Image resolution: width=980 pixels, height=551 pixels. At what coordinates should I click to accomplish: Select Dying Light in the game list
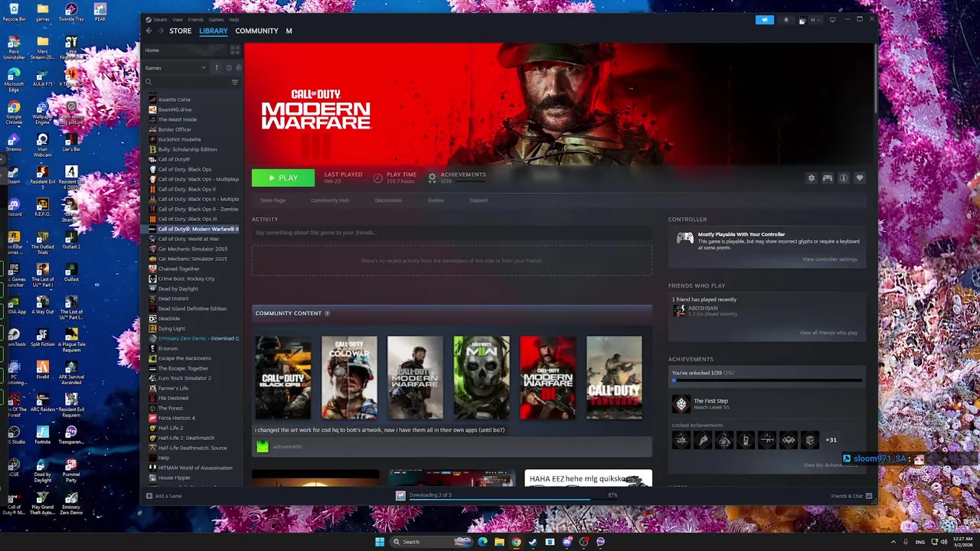coord(171,328)
